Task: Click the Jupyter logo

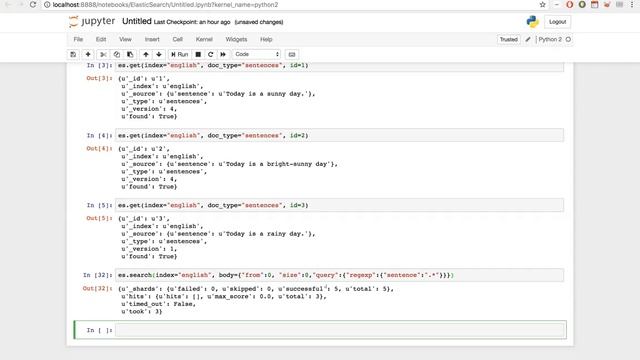Action: pyautogui.click(x=92, y=22)
